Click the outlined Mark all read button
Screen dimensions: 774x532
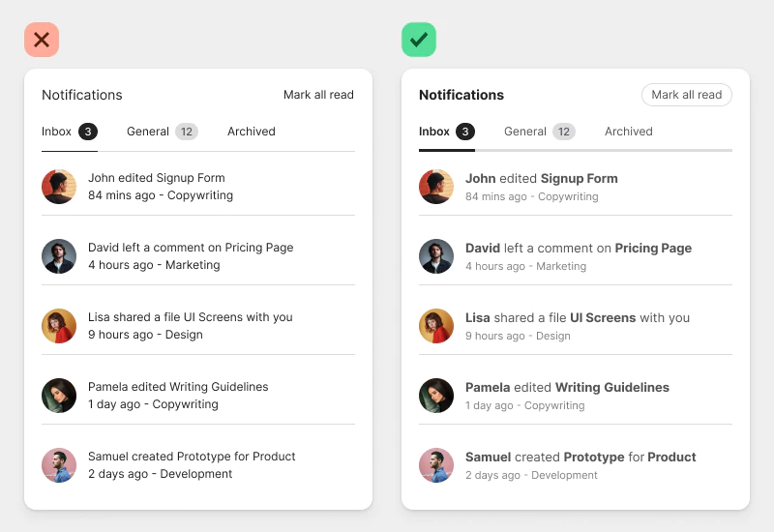687,94
